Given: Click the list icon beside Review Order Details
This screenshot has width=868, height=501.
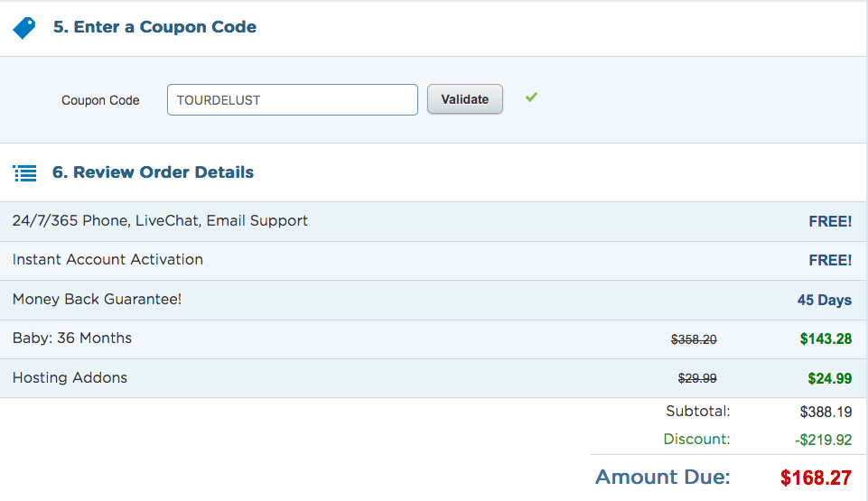Looking at the screenshot, I should (x=25, y=172).
